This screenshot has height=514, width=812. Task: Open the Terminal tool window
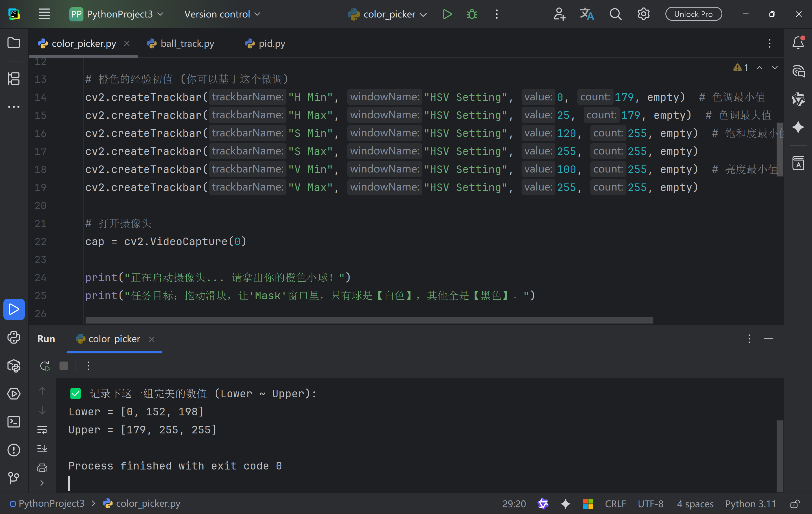14,422
